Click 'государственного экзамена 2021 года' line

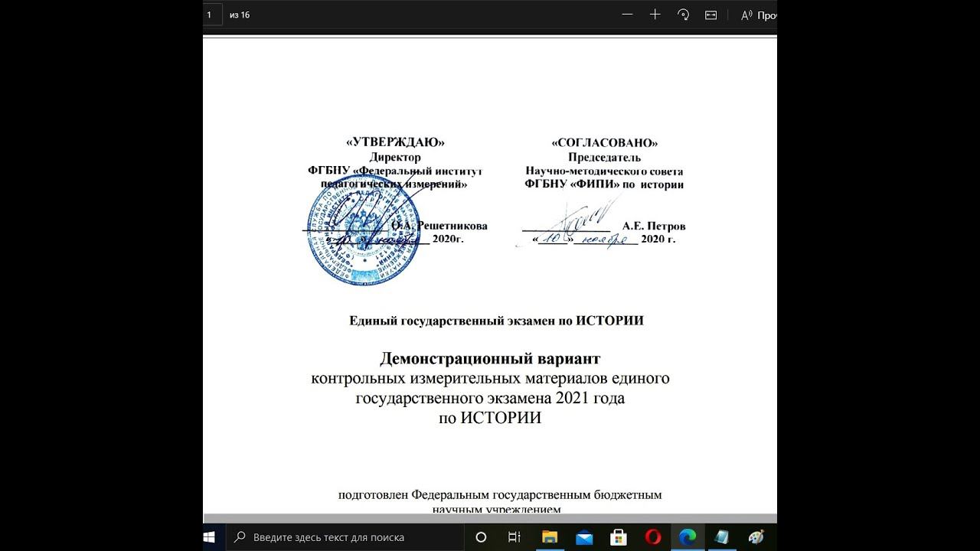click(491, 399)
